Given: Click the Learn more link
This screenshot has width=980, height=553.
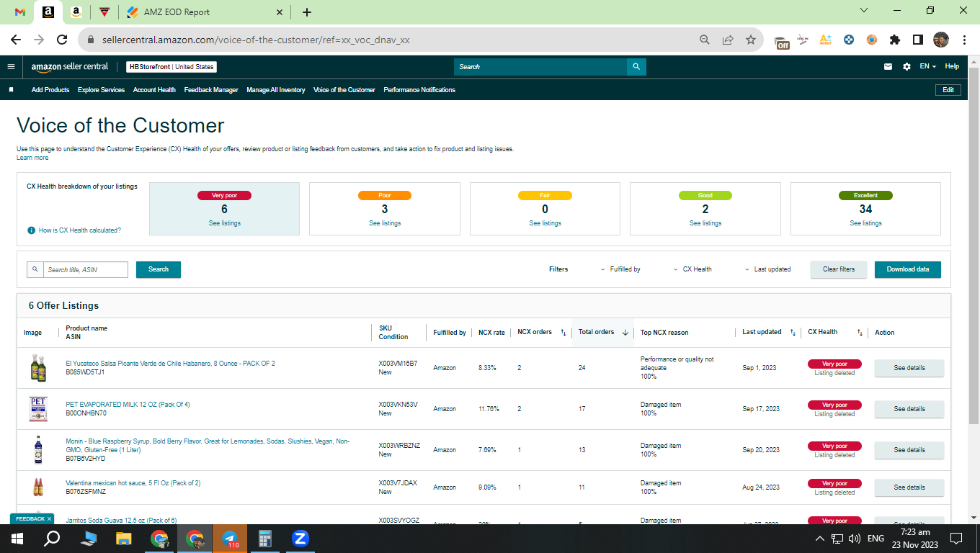Looking at the screenshot, I should click(x=32, y=158).
